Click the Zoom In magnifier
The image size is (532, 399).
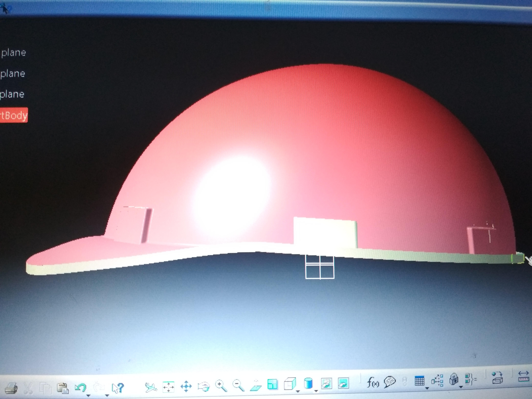(221, 386)
